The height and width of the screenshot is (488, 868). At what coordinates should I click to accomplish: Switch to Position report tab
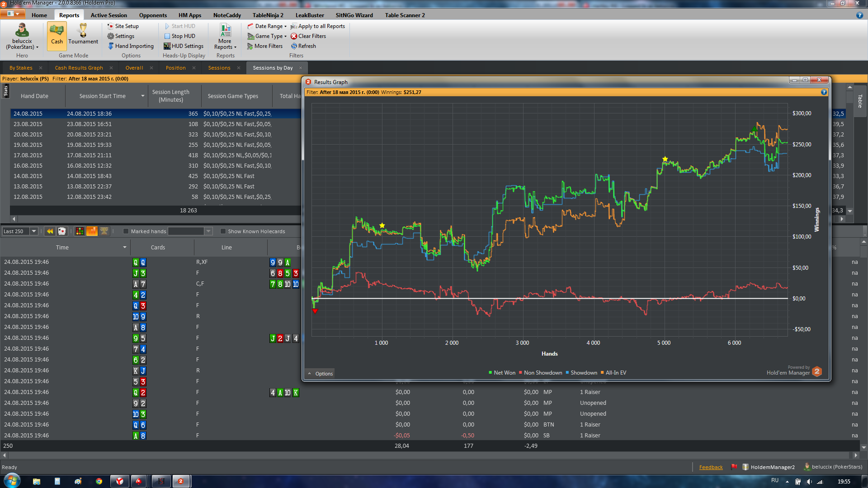[175, 68]
